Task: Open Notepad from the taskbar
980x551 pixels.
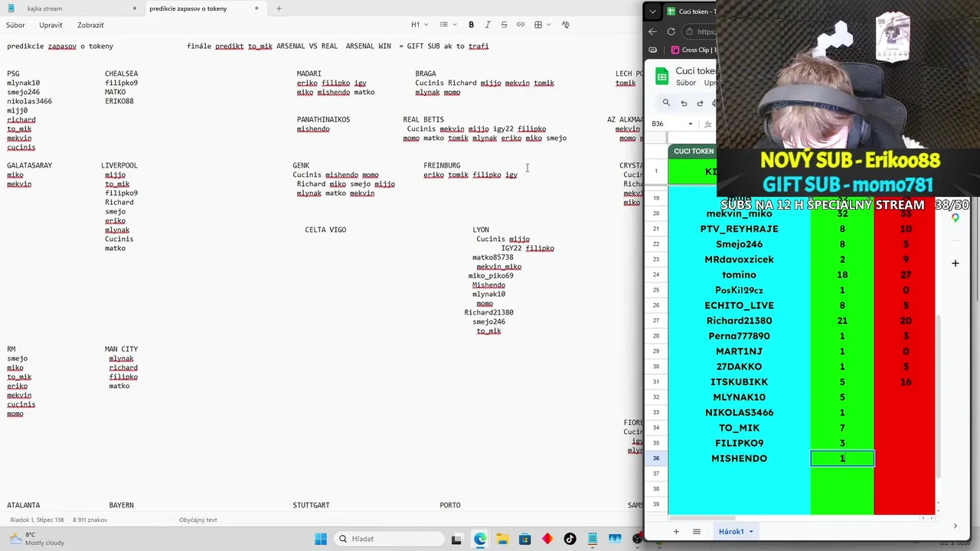Action: [x=593, y=539]
